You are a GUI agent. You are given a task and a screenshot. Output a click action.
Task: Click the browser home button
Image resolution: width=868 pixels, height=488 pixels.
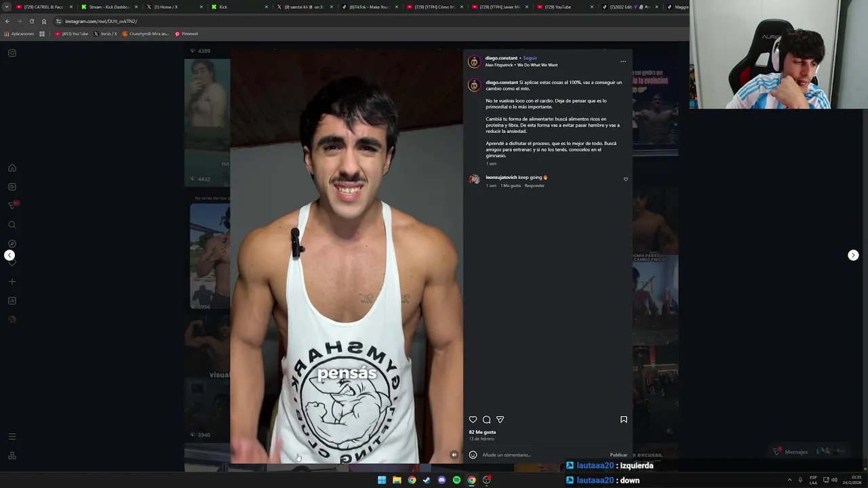coord(44,21)
